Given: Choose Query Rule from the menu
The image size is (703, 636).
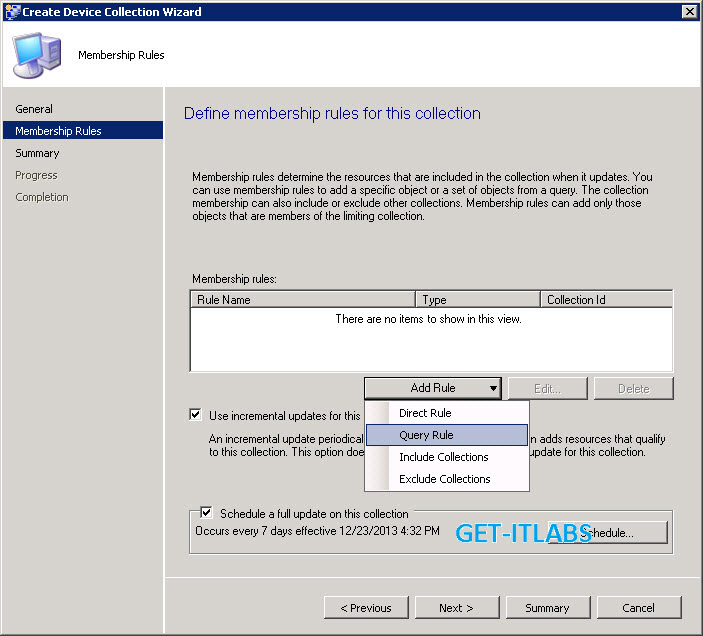Looking at the screenshot, I should 447,435.
